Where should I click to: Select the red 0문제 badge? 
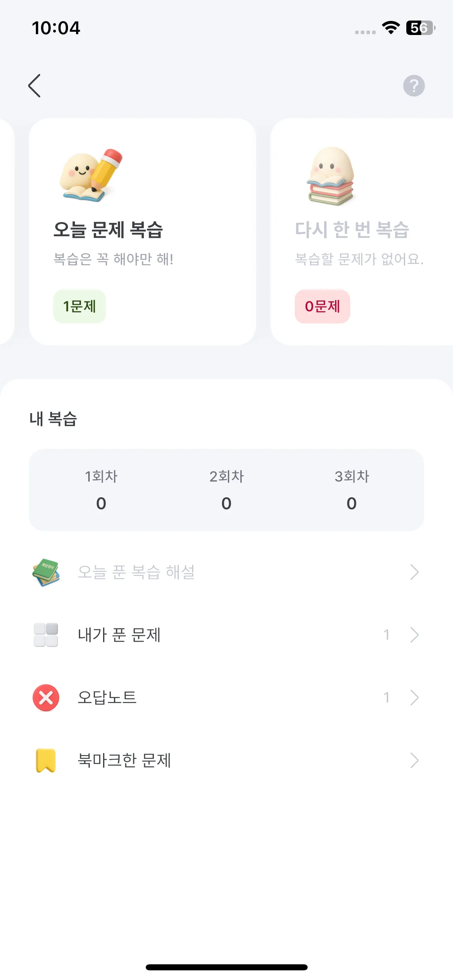pos(322,307)
